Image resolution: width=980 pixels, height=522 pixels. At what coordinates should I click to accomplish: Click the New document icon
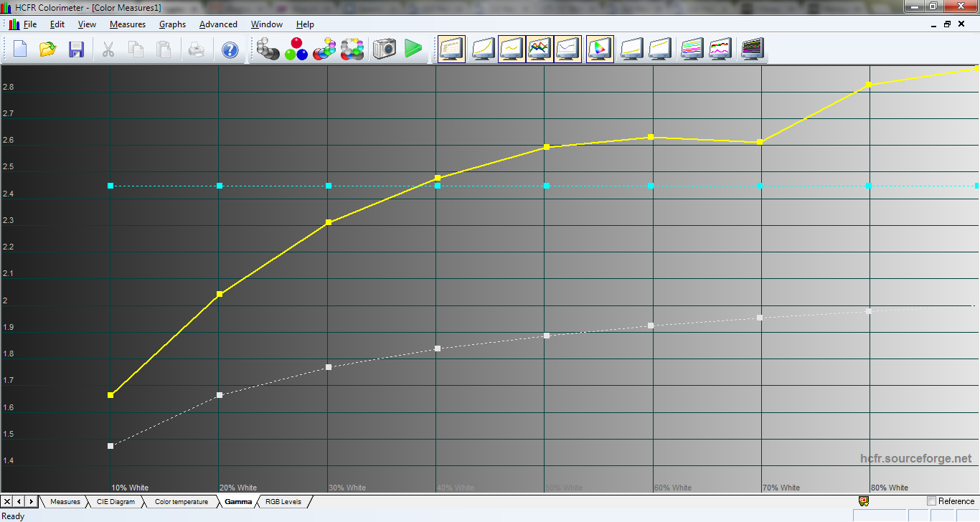(x=20, y=49)
